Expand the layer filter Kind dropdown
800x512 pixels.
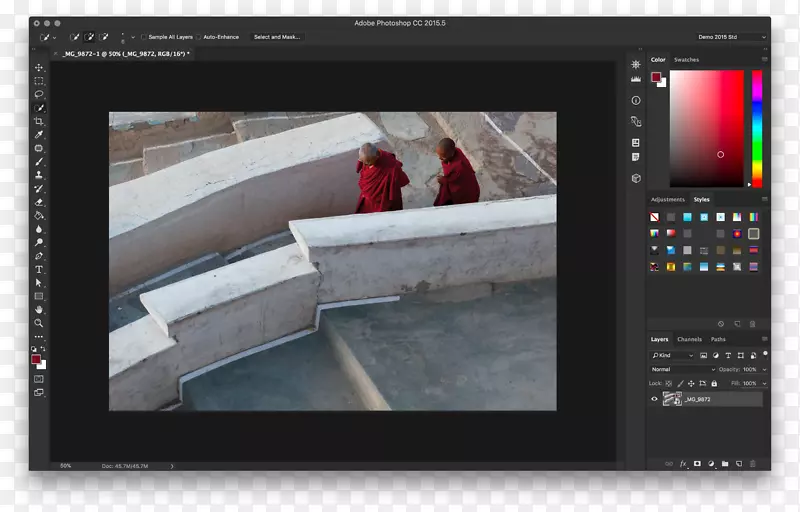(672, 355)
